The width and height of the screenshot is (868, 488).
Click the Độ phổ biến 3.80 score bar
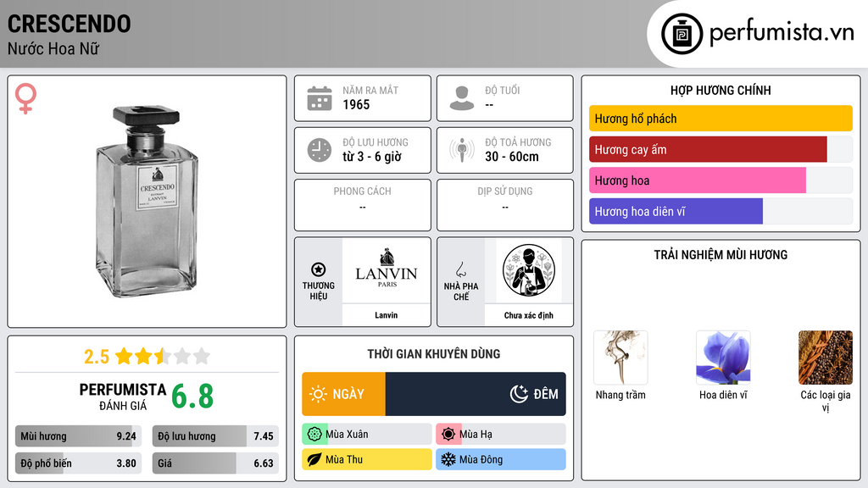pos(78,463)
